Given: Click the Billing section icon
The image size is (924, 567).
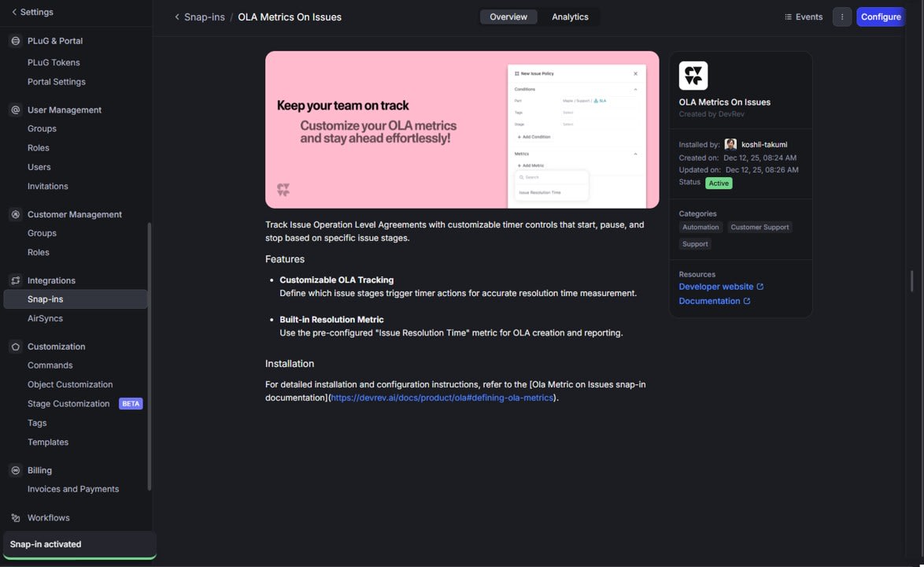Looking at the screenshot, I should pos(15,470).
